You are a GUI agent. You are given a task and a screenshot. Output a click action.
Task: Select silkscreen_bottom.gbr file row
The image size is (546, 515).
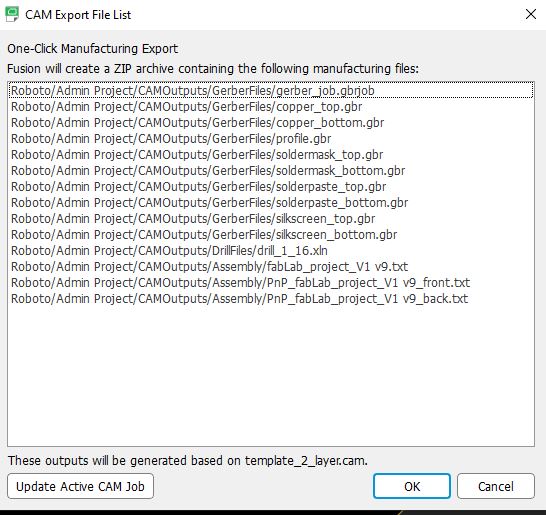[x=271, y=235]
